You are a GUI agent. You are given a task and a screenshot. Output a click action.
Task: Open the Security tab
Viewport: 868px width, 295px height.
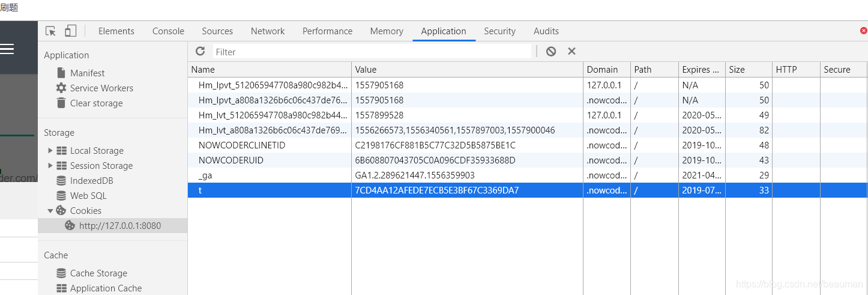pos(500,31)
